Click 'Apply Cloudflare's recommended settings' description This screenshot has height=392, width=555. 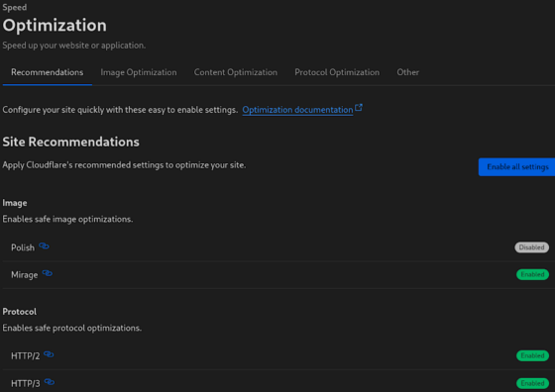(x=124, y=165)
